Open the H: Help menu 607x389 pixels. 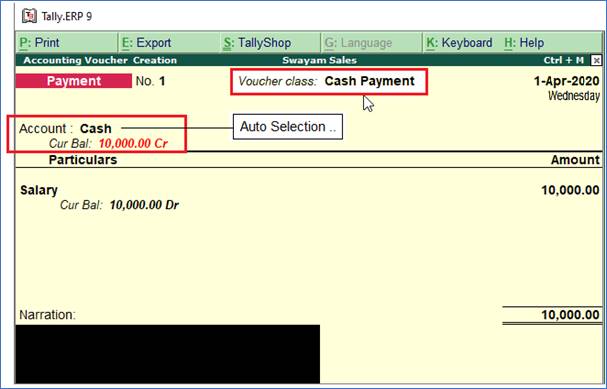(x=524, y=43)
